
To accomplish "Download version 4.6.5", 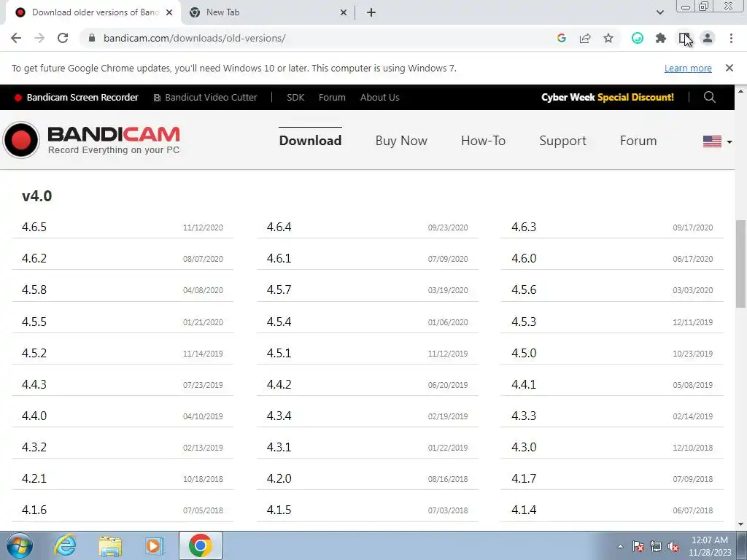I will tap(34, 227).
